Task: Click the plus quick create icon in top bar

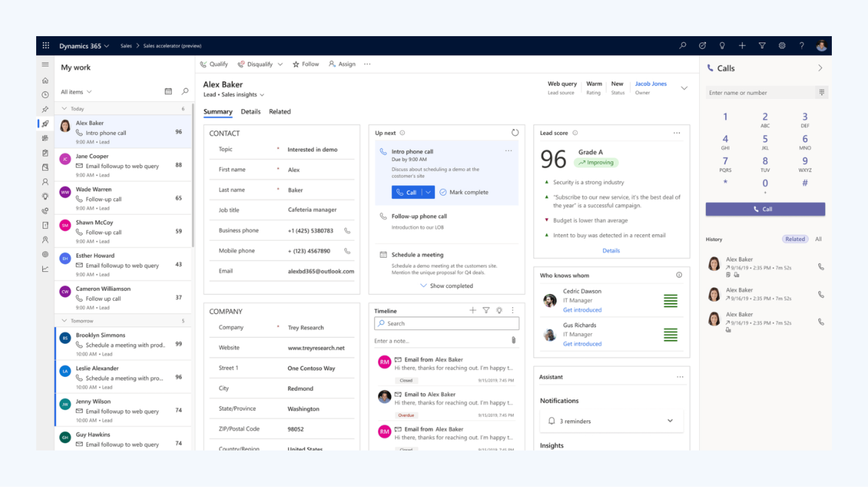Action: (x=742, y=46)
